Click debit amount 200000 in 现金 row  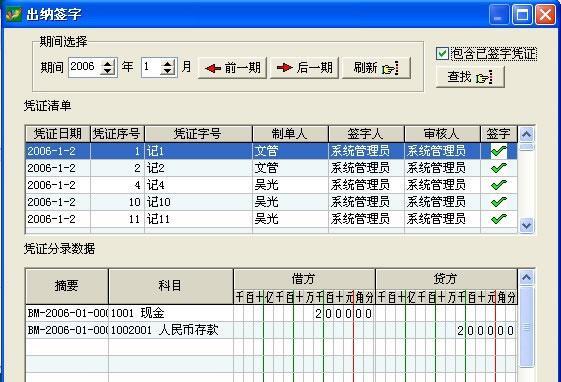(343, 314)
